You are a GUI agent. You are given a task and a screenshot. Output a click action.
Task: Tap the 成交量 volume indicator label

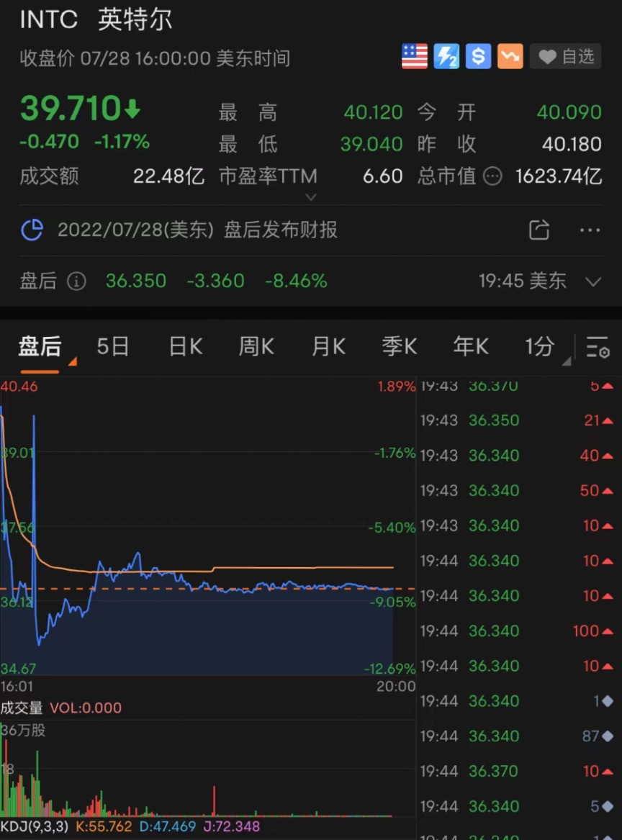22,708
